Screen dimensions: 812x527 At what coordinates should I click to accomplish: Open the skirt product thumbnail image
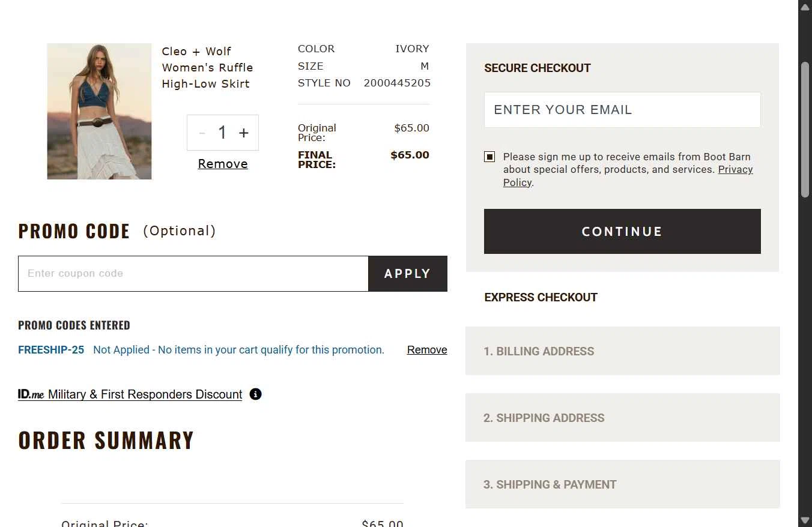pyautogui.click(x=99, y=112)
